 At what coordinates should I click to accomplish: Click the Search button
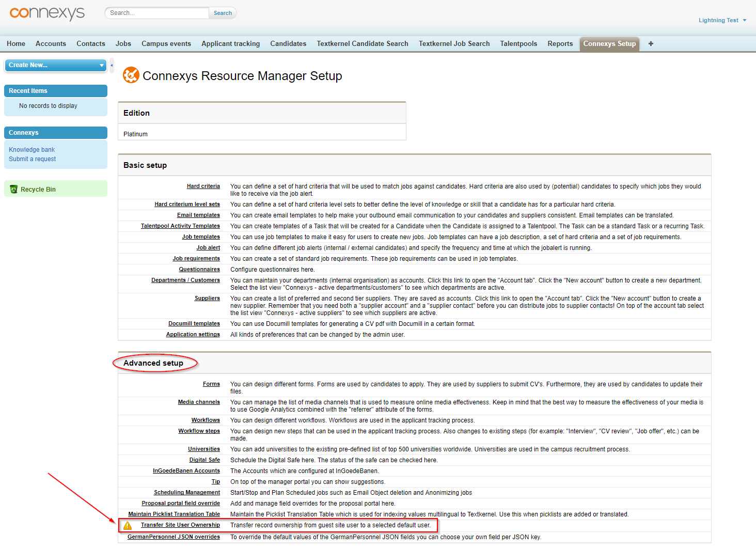tap(223, 13)
